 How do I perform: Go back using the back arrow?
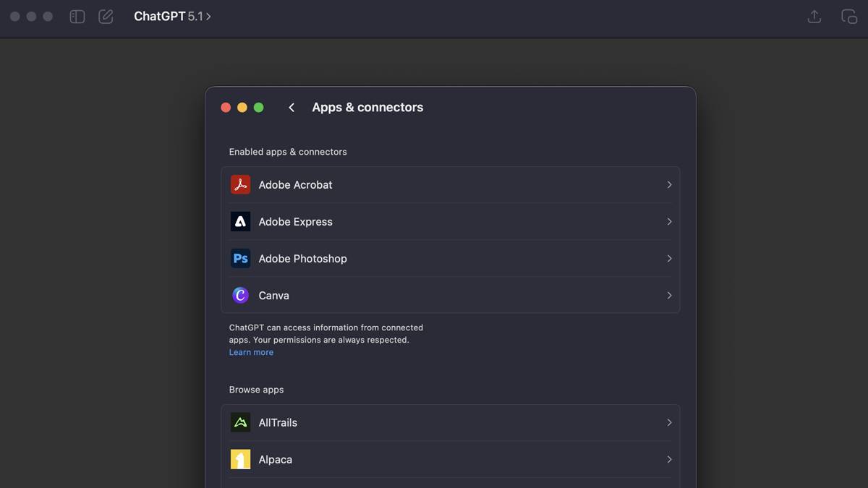point(292,108)
